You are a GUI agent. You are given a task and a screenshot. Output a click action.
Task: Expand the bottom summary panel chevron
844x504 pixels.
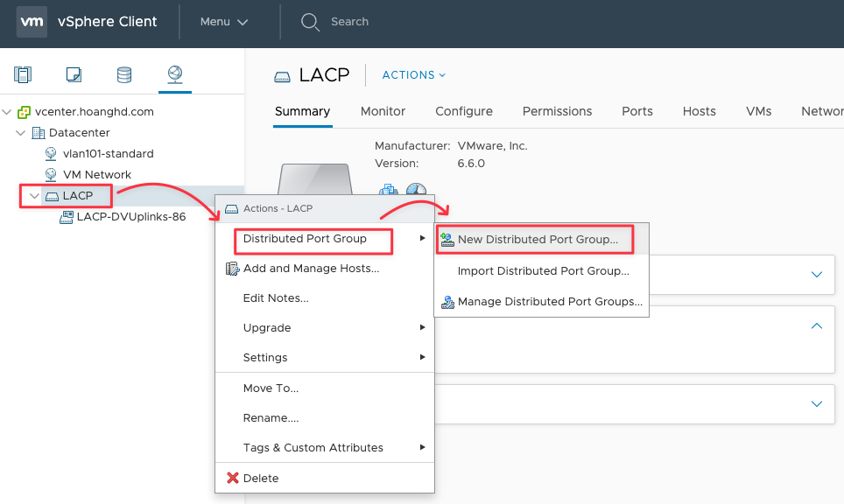point(817,404)
